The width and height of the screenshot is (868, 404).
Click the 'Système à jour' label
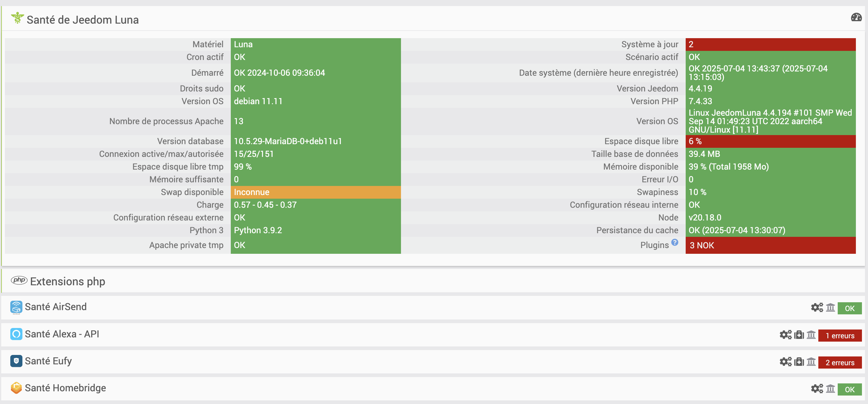point(650,44)
